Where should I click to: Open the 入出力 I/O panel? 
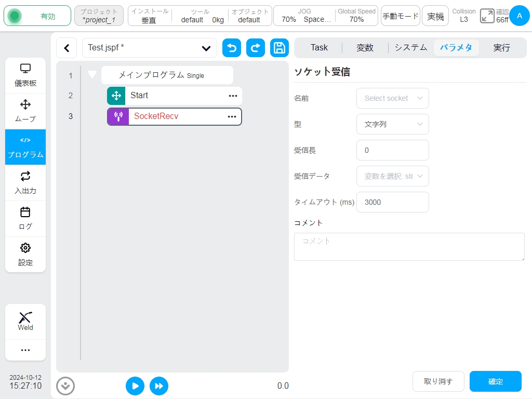(x=25, y=183)
